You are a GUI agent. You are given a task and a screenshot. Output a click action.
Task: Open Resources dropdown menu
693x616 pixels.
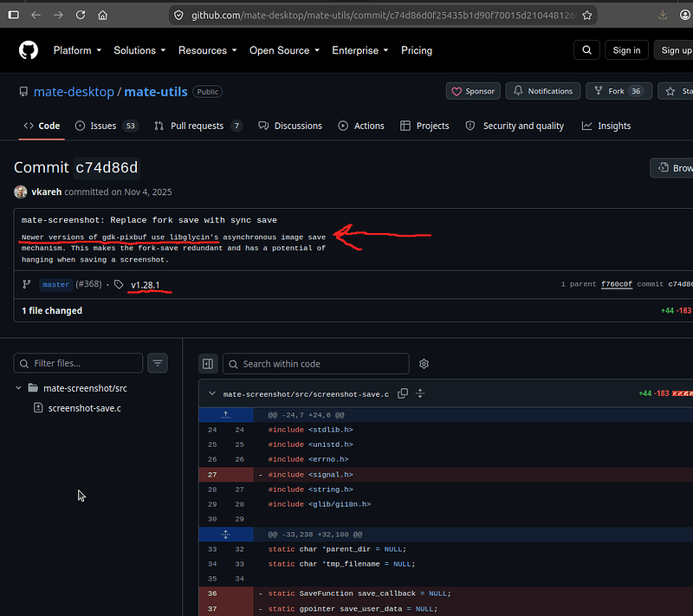[x=207, y=50]
